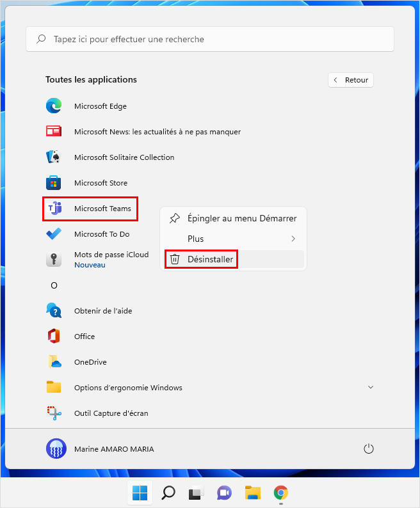The image size is (420, 508).
Task: Click the Toutes les applications heading
Action: (x=91, y=79)
